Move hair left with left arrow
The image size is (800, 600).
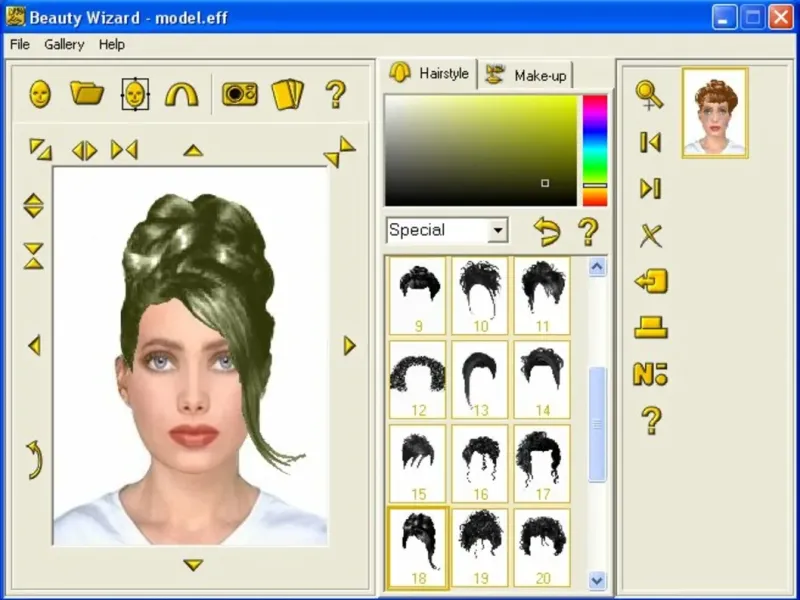[34, 345]
